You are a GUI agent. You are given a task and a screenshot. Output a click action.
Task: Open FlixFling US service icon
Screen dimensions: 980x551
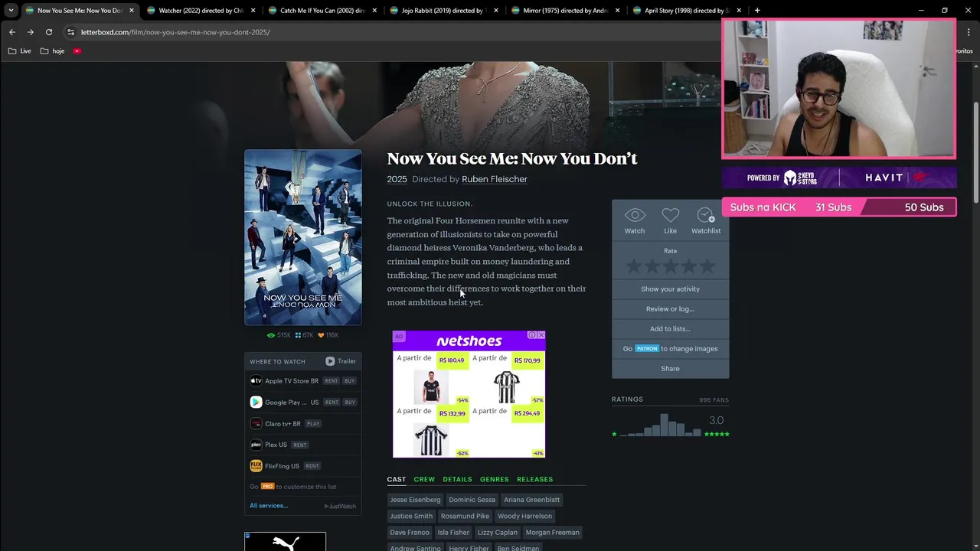pos(256,466)
